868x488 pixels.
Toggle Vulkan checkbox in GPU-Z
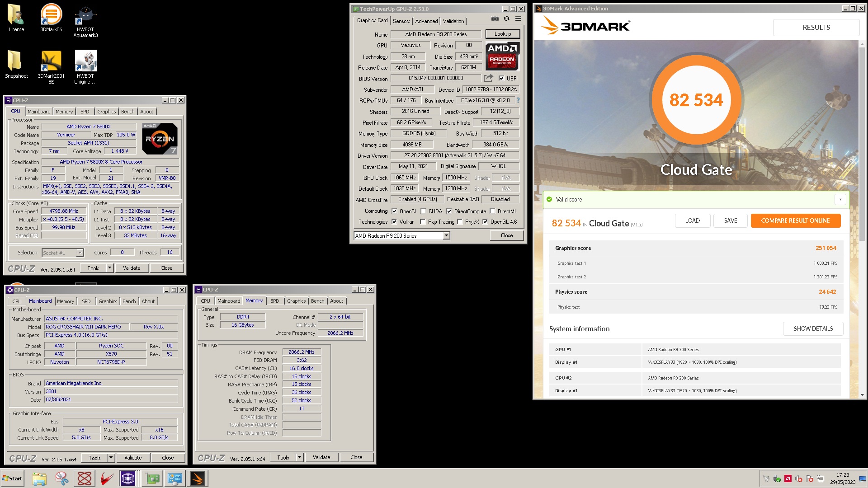coord(394,221)
